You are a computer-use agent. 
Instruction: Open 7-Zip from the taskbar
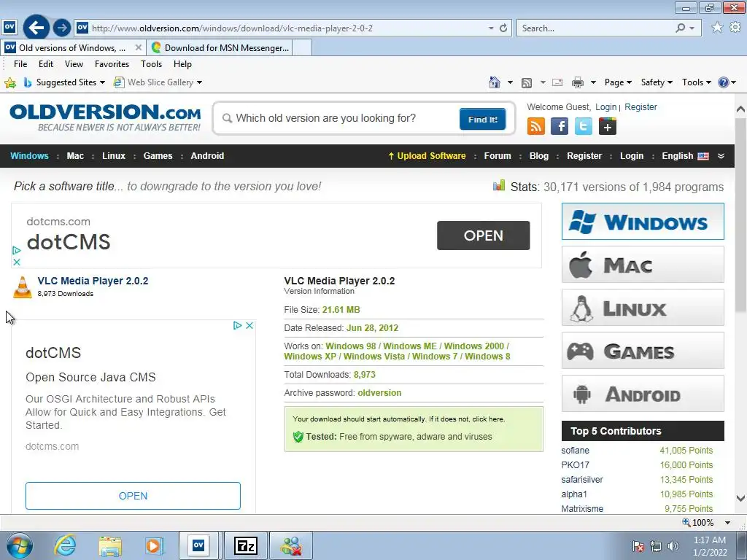pos(246,545)
